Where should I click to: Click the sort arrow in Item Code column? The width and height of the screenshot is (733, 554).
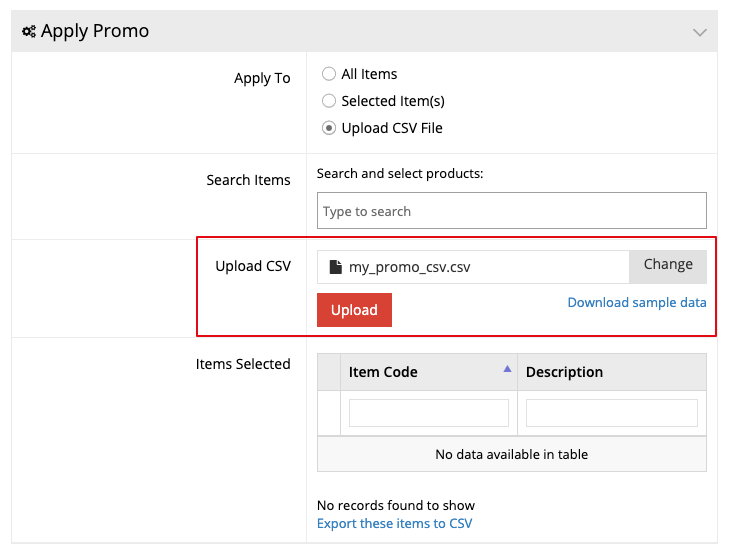(507, 369)
